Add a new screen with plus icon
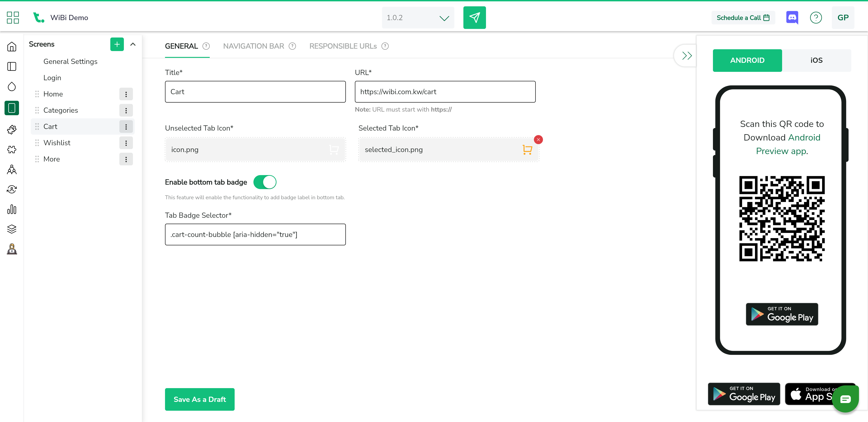This screenshot has height=422, width=868. pyautogui.click(x=117, y=44)
